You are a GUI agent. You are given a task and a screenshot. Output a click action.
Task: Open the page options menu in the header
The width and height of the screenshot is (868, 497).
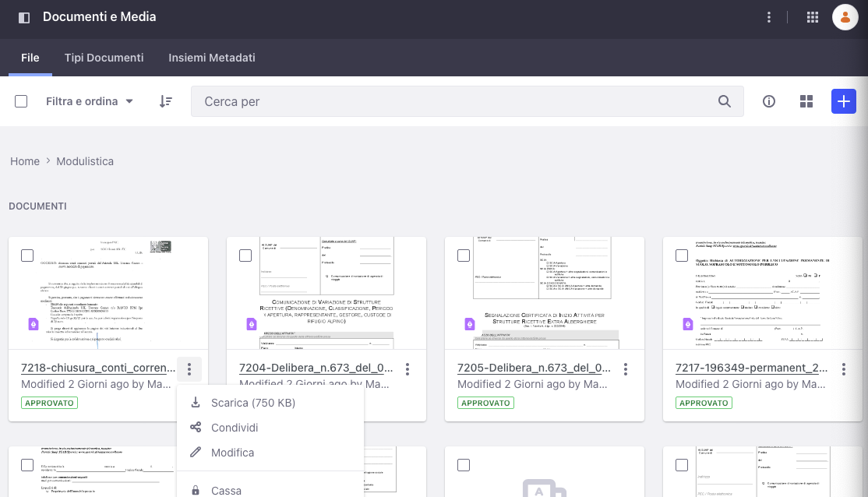pyautogui.click(x=769, y=17)
